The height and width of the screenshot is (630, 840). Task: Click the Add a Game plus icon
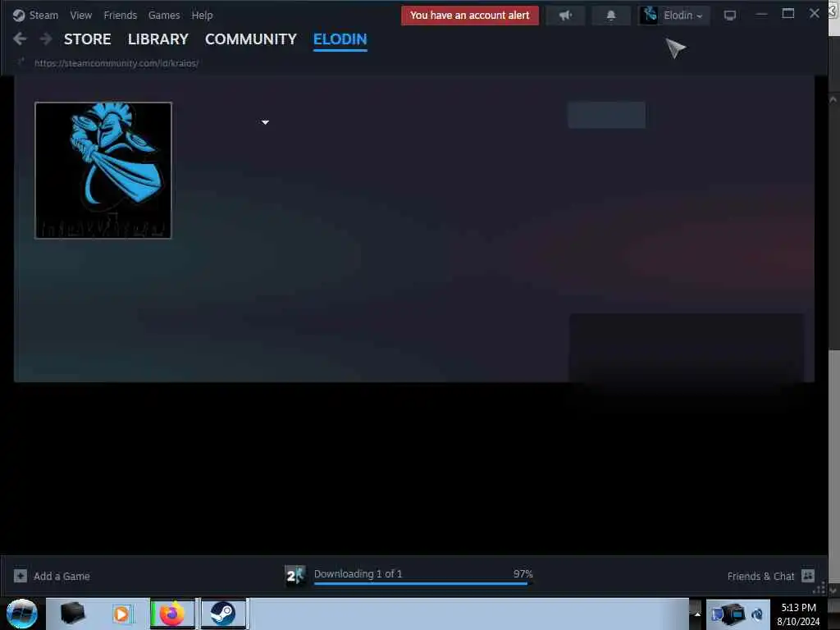[21, 576]
